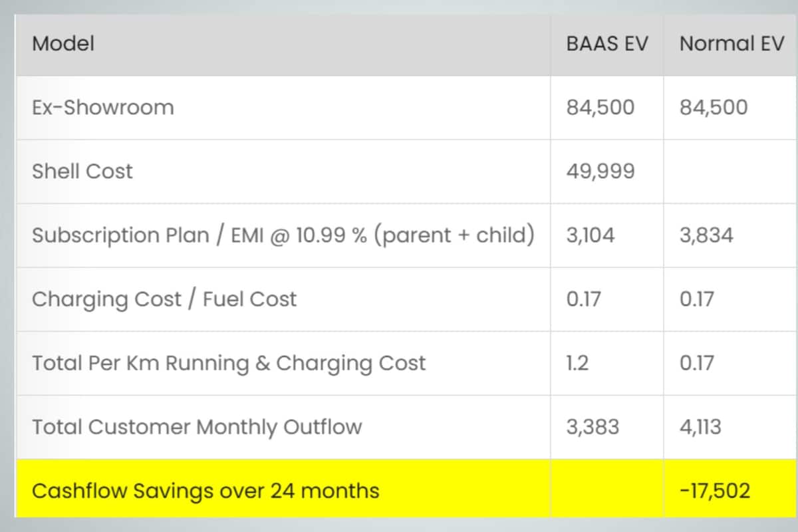Click the 1.2 per km cost value
Screen dimensions: 798x532
tap(577, 363)
